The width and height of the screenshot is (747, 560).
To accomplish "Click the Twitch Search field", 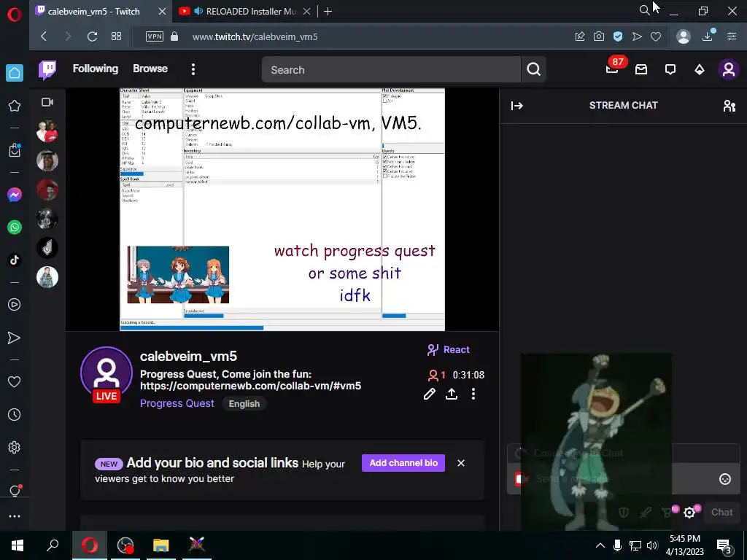I will click(x=391, y=69).
